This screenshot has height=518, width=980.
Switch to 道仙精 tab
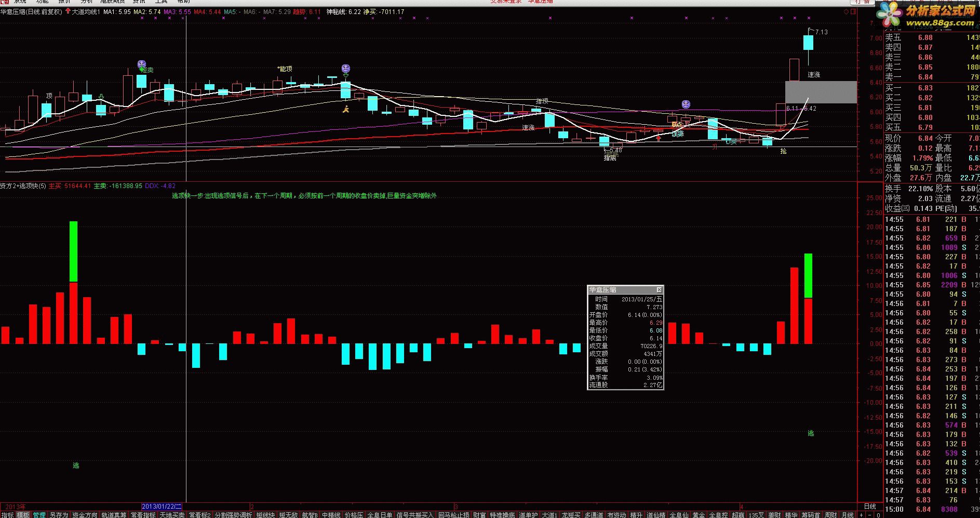click(x=656, y=515)
